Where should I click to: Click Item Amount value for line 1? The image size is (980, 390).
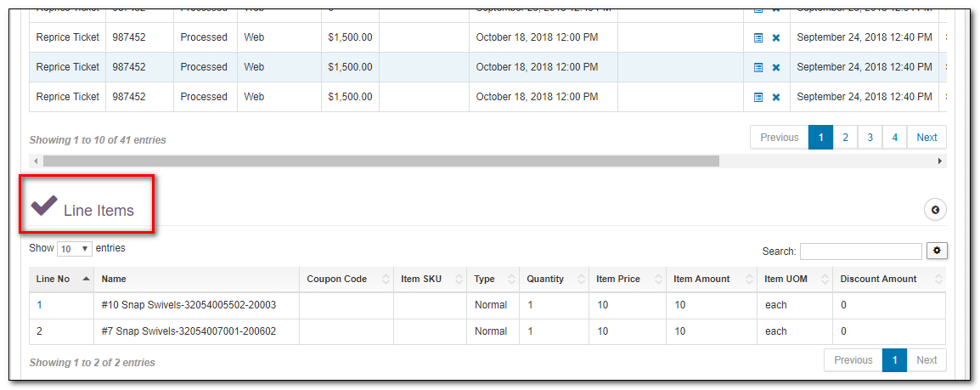pos(680,305)
